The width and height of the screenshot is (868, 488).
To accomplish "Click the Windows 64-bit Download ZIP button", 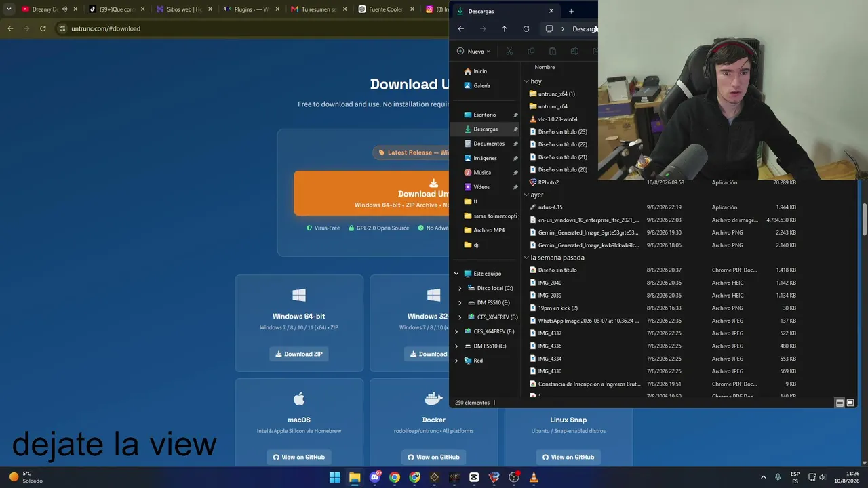I will (298, 354).
